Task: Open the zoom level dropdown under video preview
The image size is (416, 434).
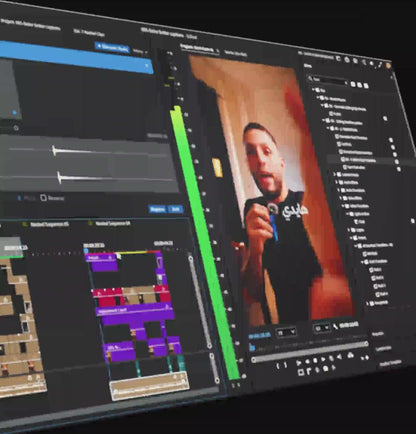Action: click(286, 332)
